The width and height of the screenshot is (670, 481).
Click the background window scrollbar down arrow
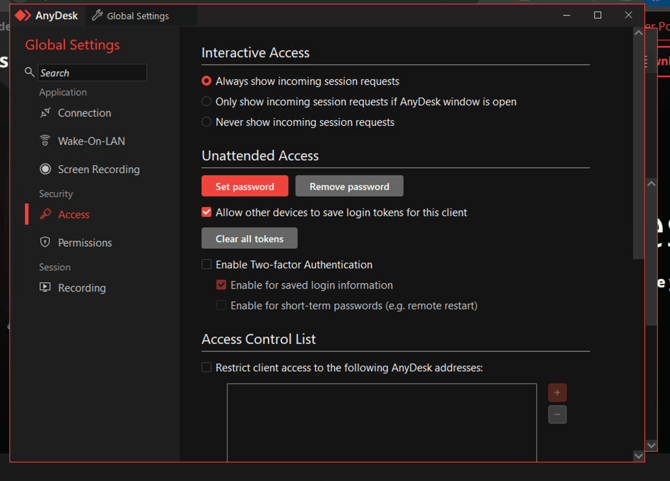pyautogui.click(x=651, y=446)
